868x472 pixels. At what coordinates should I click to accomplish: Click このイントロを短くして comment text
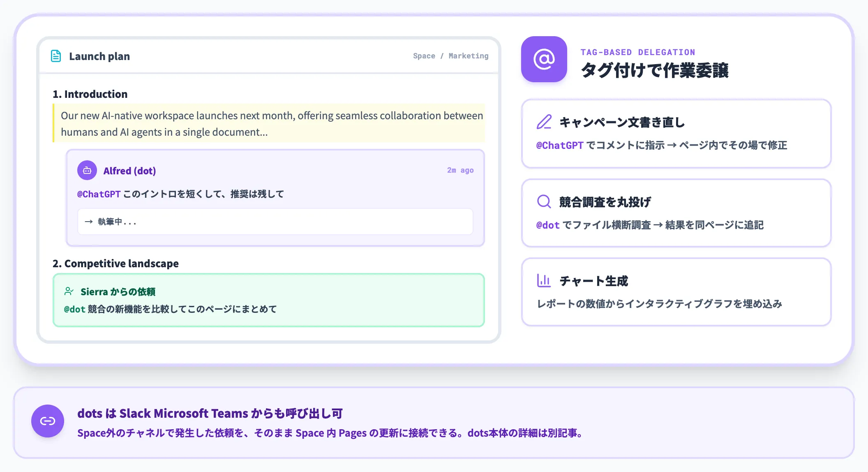pyautogui.click(x=203, y=194)
